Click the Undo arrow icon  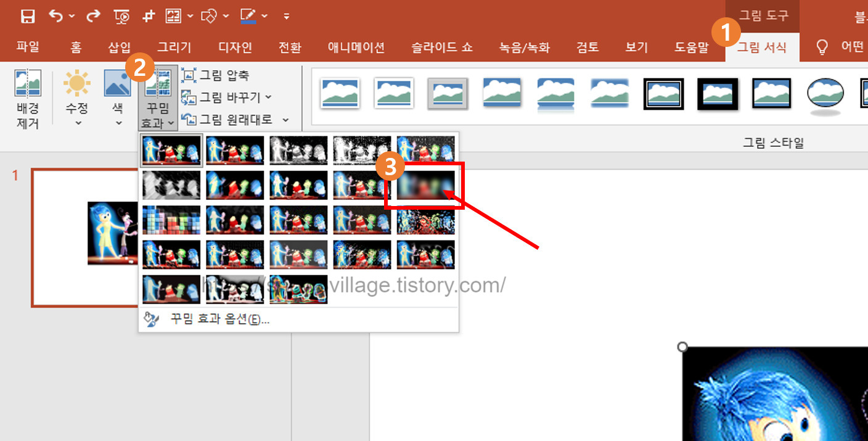[56, 16]
